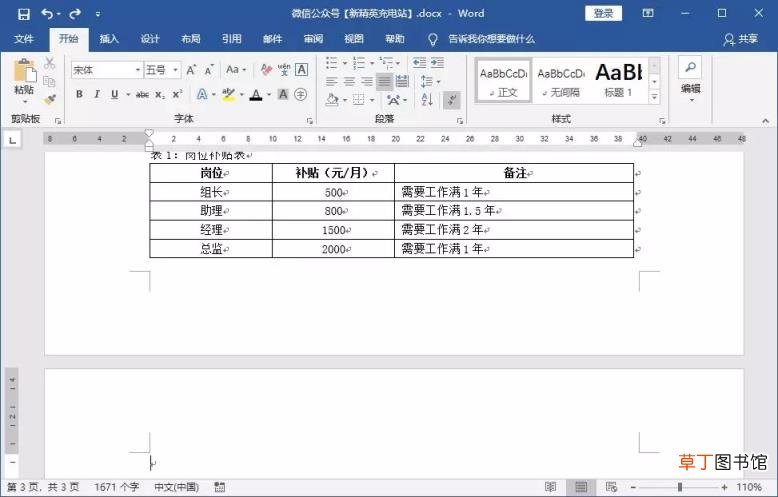This screenshot has width=778, height=497.
Task: Click the 共享 share button
Action: (x=741, y=39)
